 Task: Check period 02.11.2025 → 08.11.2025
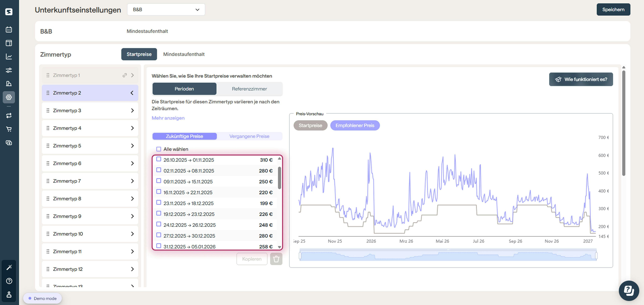(158, 170)
